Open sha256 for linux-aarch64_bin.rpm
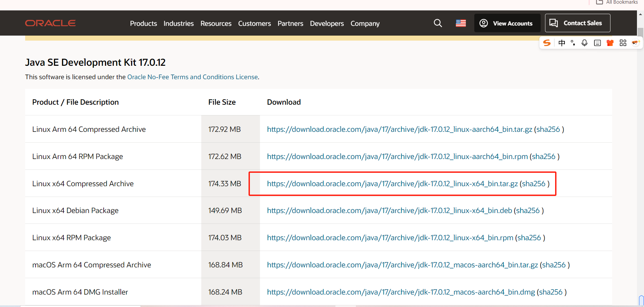644x307 pixels. click(544, 156)
